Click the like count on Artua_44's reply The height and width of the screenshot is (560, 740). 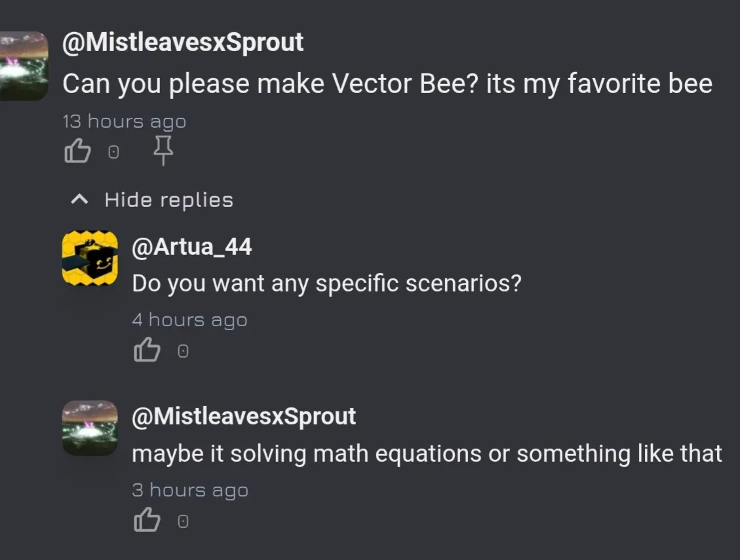coord(183,352)
